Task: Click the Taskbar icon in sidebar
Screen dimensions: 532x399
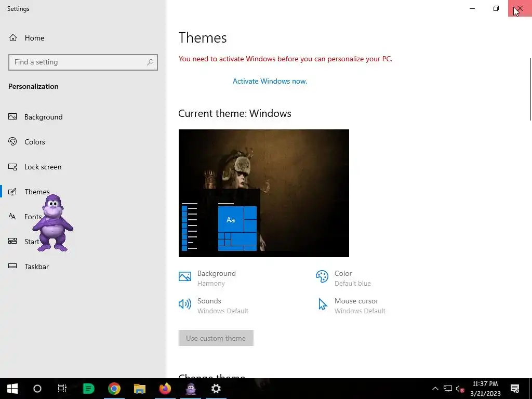Action: [12, 266]
